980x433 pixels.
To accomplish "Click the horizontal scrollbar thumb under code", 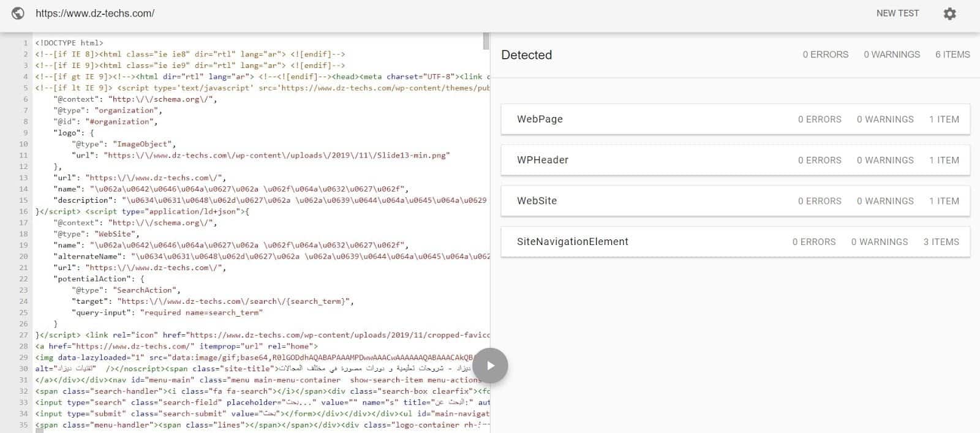I will point(39,431).
